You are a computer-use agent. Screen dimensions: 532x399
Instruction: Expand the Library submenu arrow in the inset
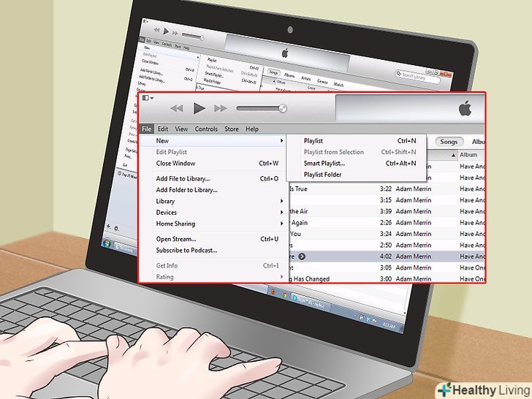pos(281,201)
